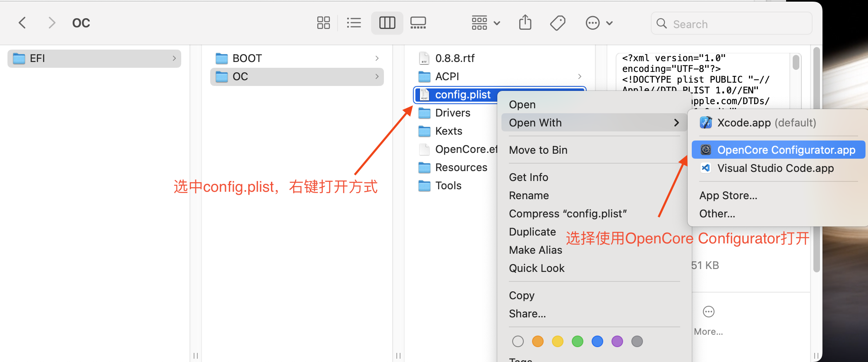Viewport: 868px width, 362px height.
Task: Choose Rename from context menu
Action: click(x=594, y=195)
